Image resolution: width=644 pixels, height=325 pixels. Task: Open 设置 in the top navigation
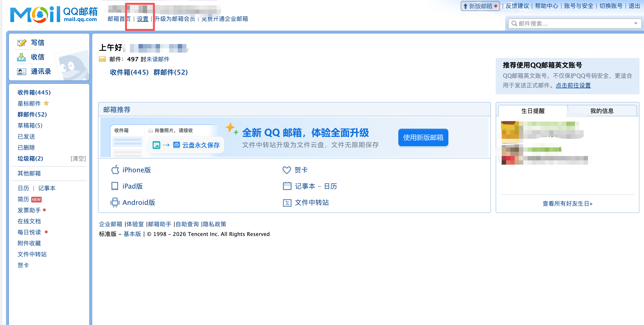143,19
